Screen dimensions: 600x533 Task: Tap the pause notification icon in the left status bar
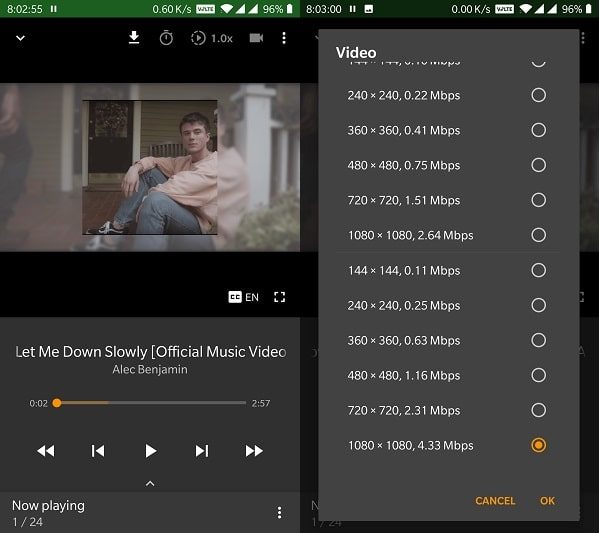(x=54, y=9)
